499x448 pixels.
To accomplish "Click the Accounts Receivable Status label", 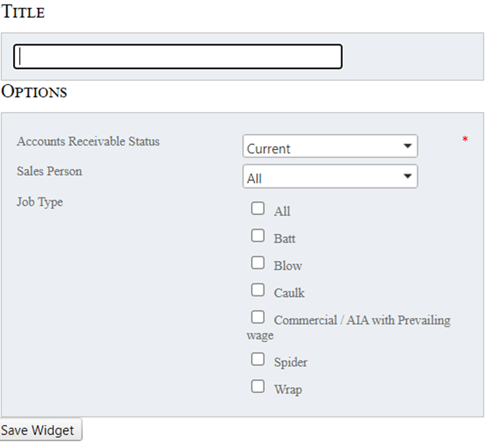I will 88,141.
